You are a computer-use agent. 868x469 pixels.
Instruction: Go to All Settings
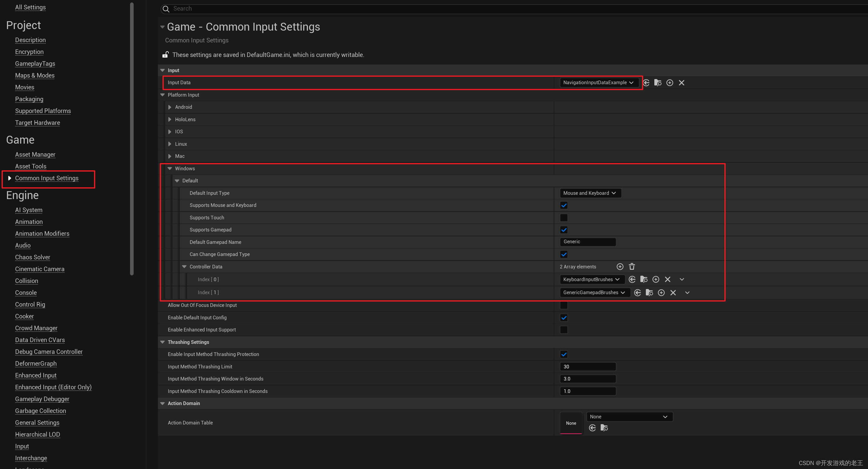click(30, 7)
